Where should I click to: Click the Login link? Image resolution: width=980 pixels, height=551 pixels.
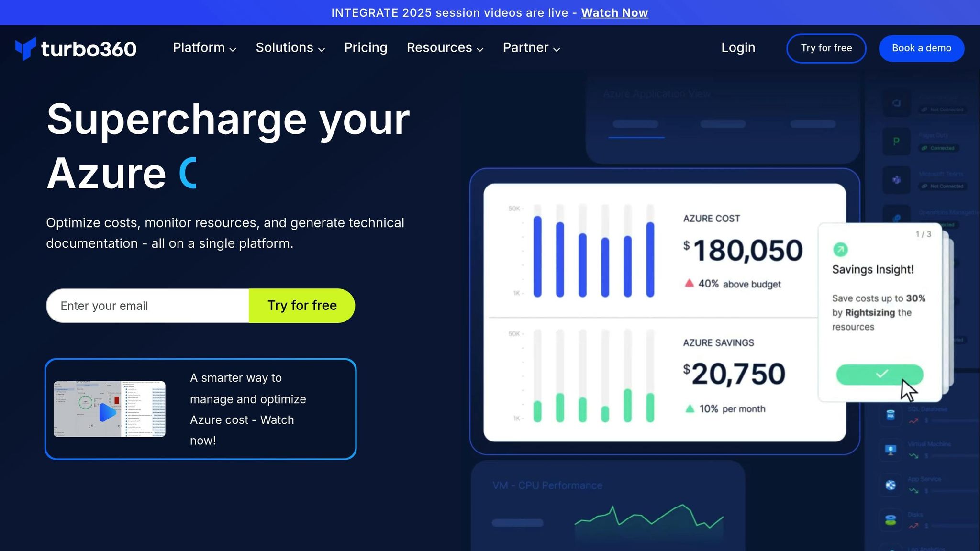(738, 48)
